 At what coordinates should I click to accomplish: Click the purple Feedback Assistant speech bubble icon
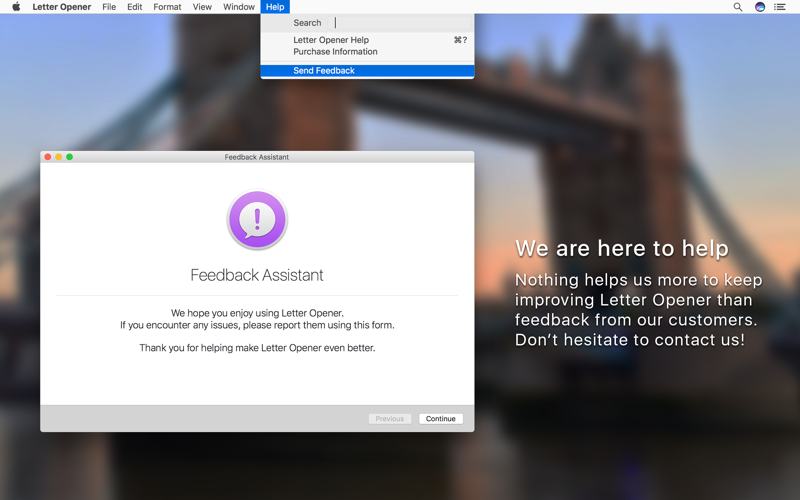pos(257,219)
